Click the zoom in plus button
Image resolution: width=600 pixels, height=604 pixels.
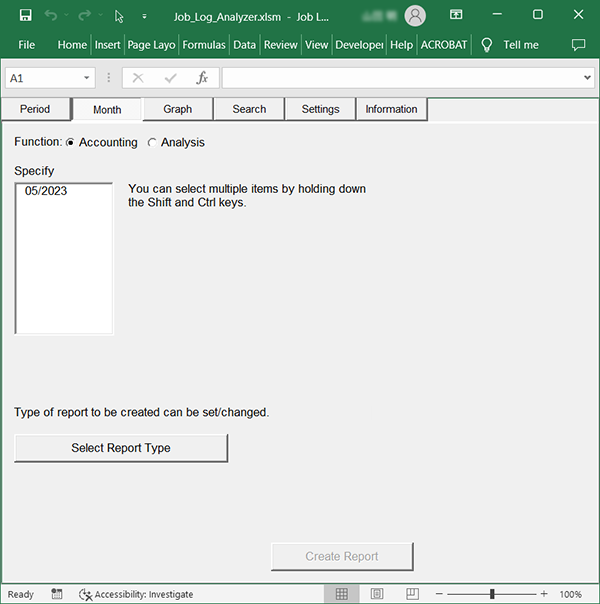point(544,594)
